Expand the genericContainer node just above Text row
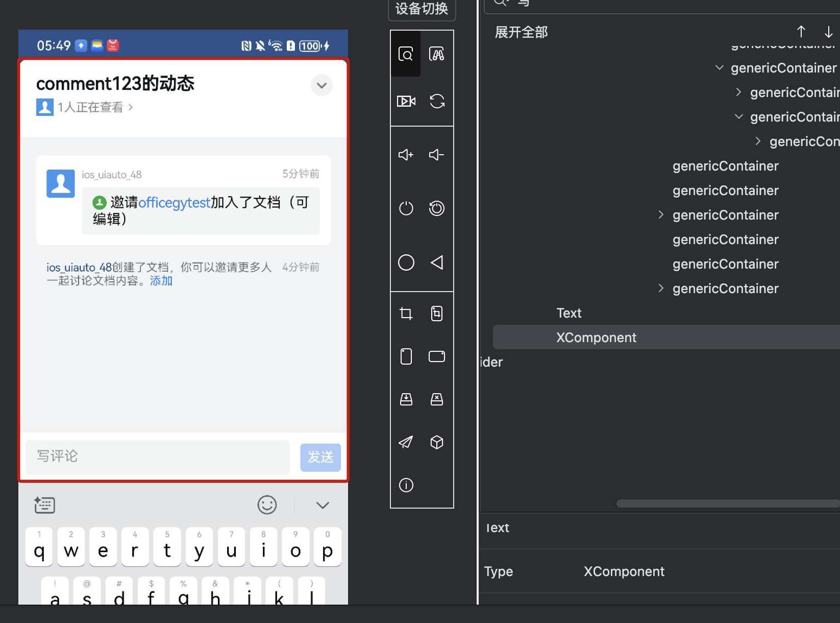840x623 pixels. [661, 289]
